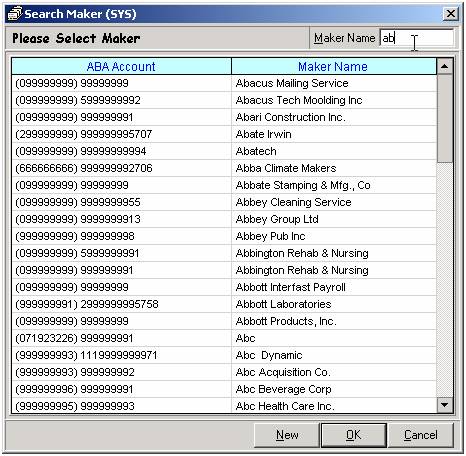Click account (071923226) 999999991 cell
The image size is (466, 456).
pos(121,338)
